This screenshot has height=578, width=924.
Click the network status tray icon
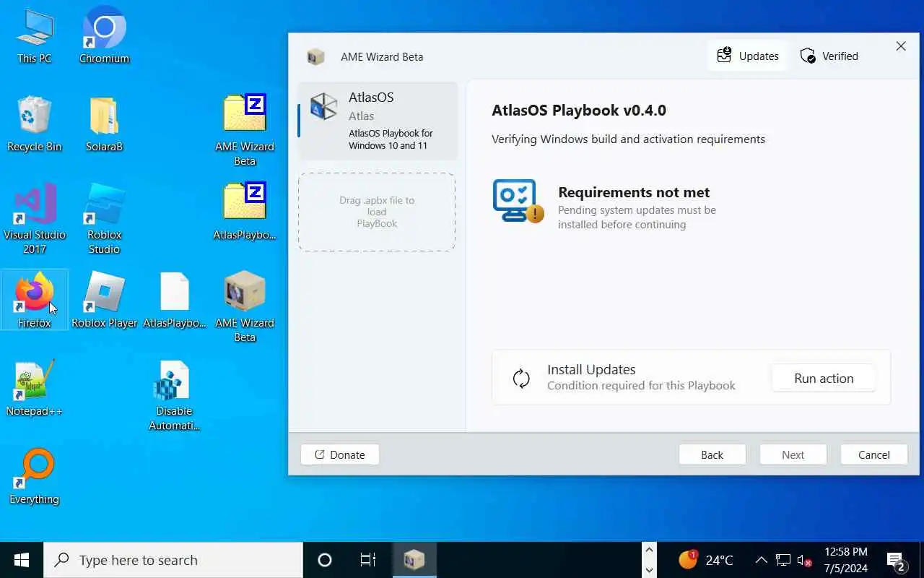[783, 560]
